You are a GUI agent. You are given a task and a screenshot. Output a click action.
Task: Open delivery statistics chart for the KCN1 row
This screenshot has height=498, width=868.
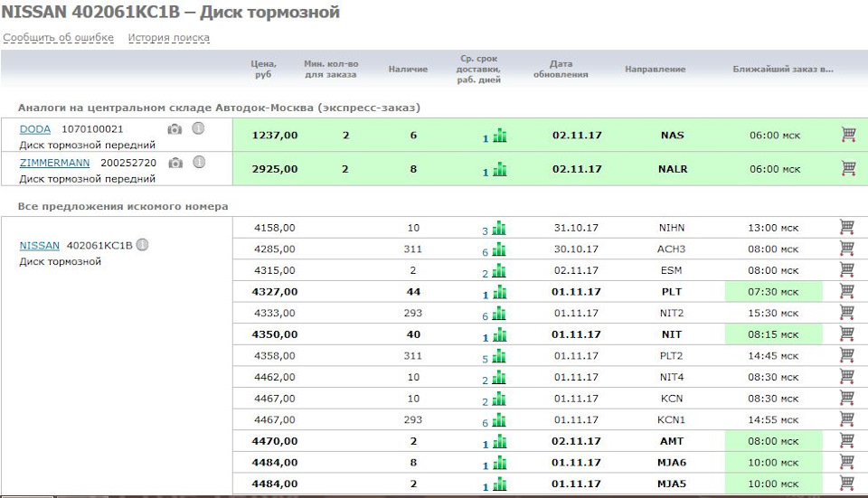click(499, 419)
